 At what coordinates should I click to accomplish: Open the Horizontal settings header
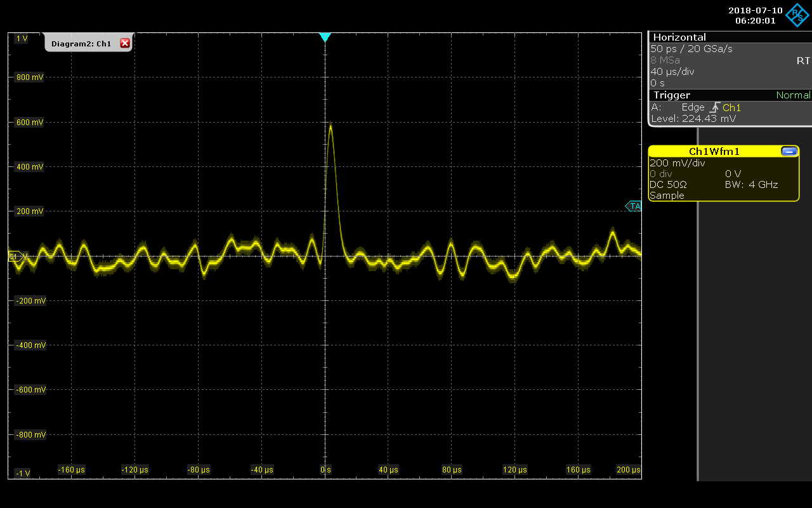point(679,37)
